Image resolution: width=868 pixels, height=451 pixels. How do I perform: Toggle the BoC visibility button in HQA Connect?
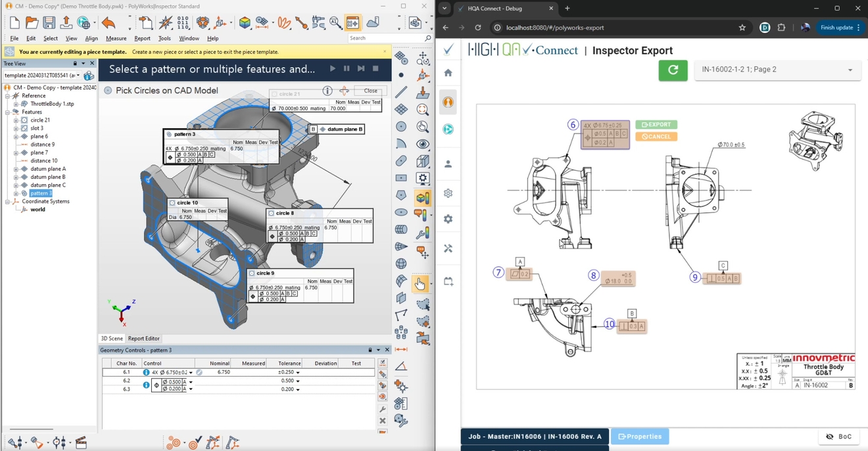pos(838,437)
